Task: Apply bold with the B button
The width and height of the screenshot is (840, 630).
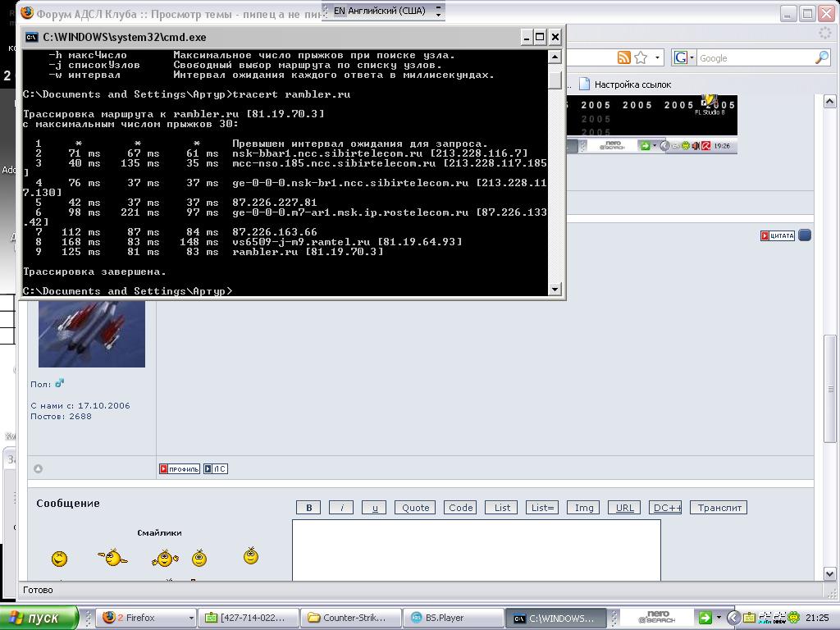Action: [308, 507]
